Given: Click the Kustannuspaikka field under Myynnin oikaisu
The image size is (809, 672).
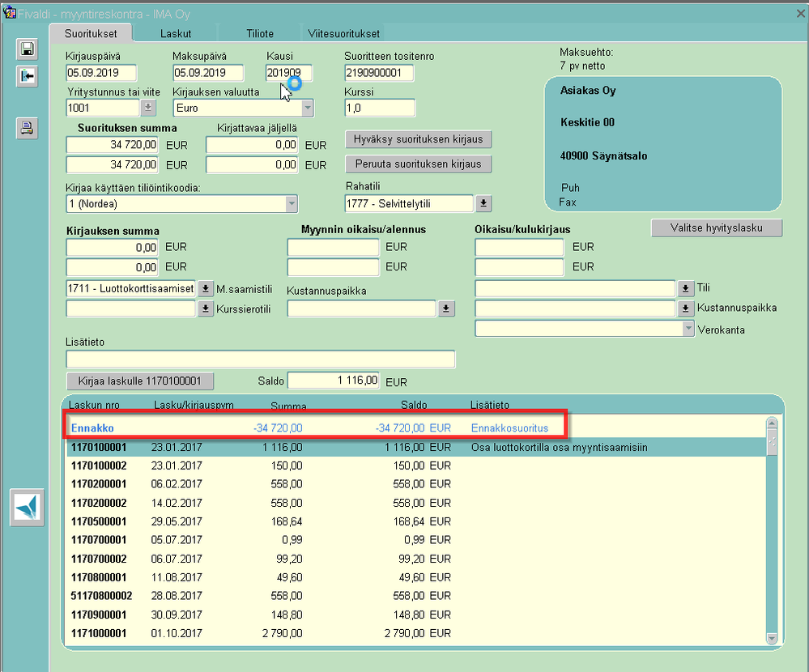Looking at the screenshot, I should pyautogui.click(x=362, y=309).
